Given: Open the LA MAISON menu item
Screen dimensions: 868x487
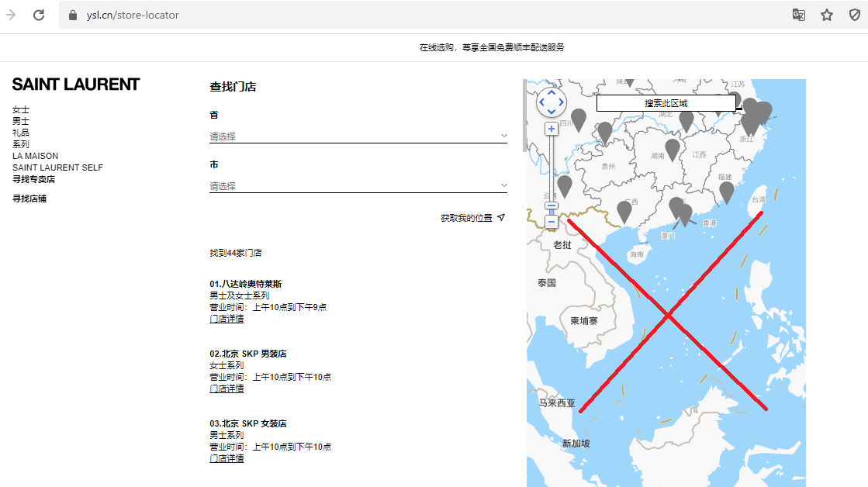Looking at the screenshot, I should (36, 156).
